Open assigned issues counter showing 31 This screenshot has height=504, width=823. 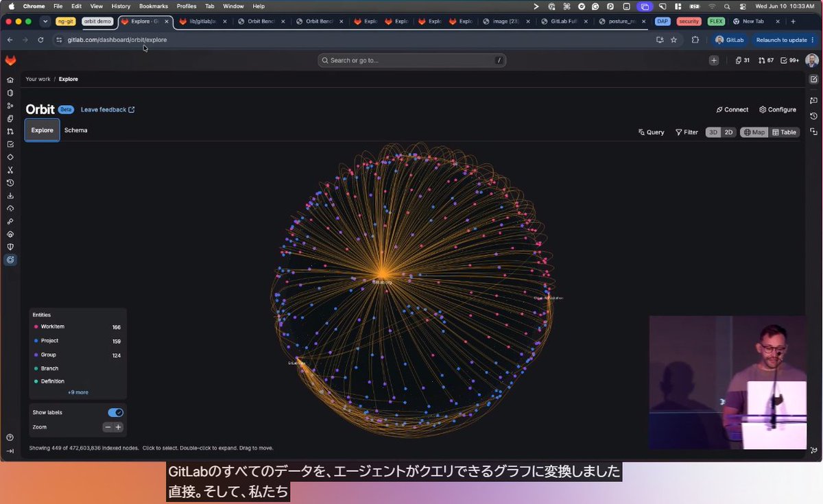[742, 60]
